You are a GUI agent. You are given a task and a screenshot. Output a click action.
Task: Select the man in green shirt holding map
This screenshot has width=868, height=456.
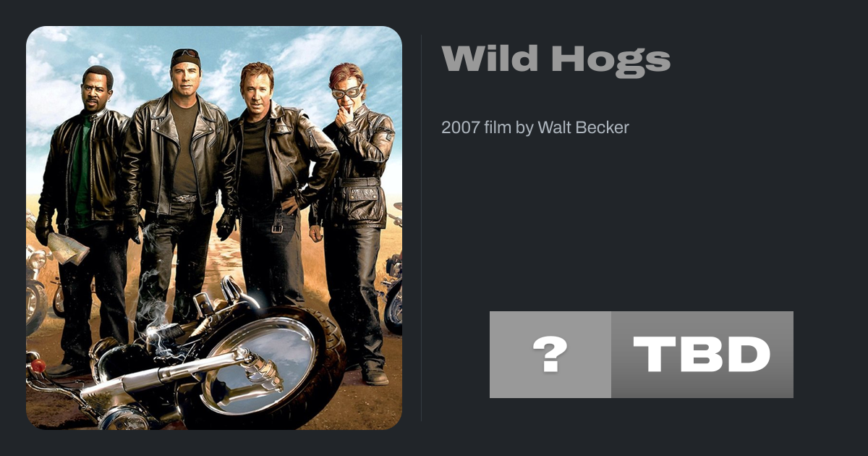click(x=85, y=217)
